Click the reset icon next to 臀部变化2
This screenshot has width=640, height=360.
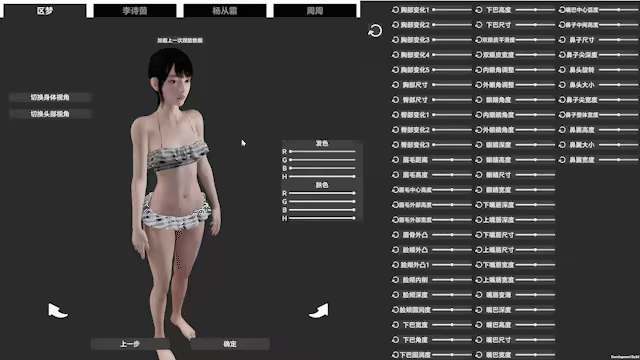tap(395, 130)
